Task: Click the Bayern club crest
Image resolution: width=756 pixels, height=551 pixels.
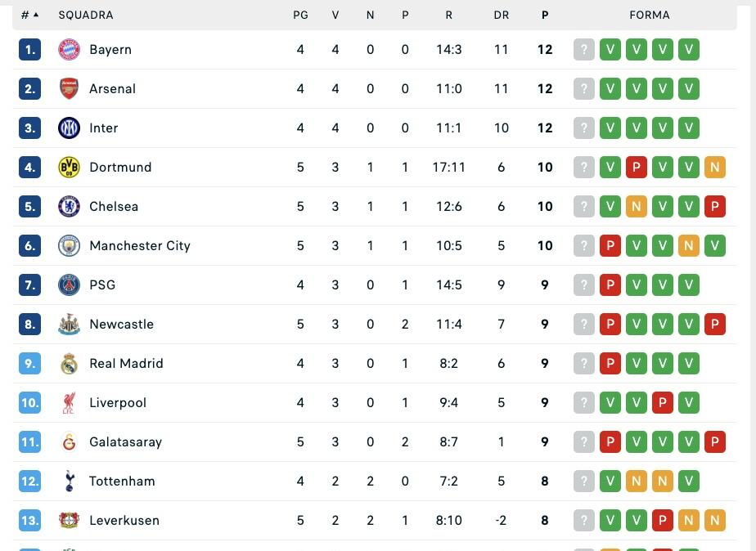Action: tap(70, 49)
